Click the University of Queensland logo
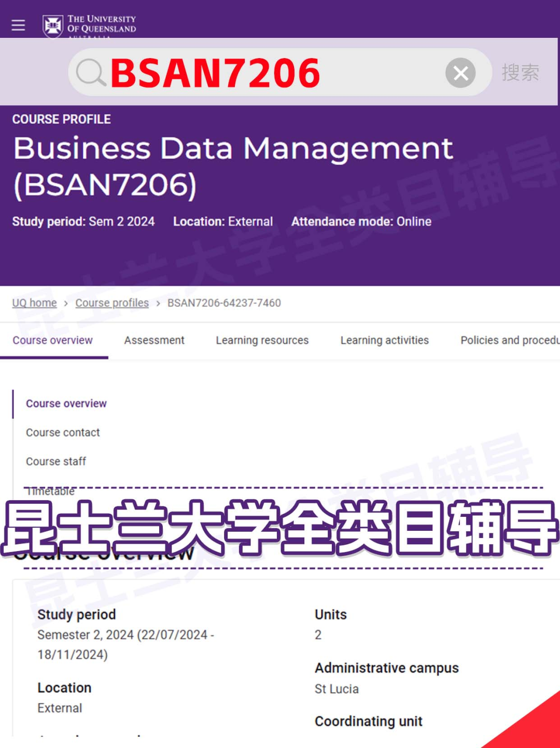This screenshot has width=560, height=748. point(89,25)
